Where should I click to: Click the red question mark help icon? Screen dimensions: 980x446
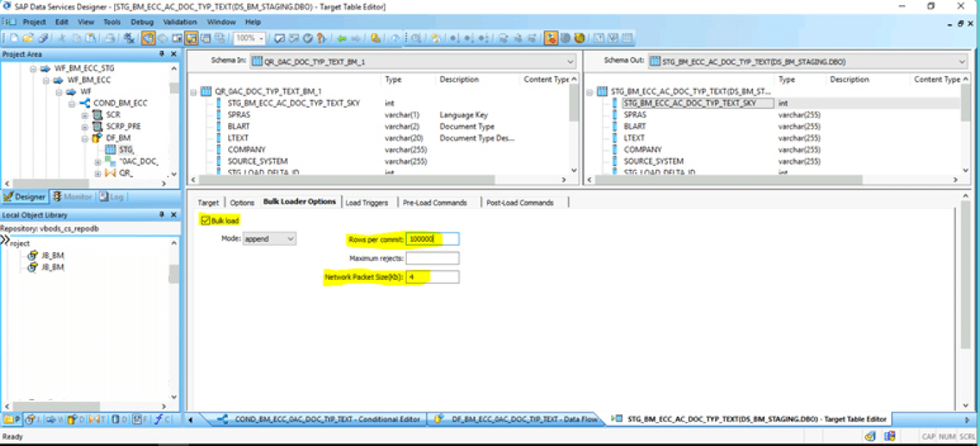click(320, 38)
